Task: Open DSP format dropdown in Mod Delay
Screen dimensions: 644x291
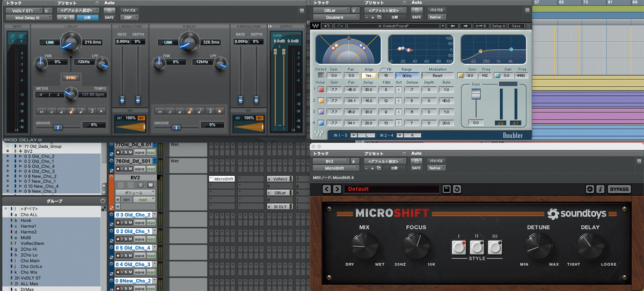Action: coord(129,17)
